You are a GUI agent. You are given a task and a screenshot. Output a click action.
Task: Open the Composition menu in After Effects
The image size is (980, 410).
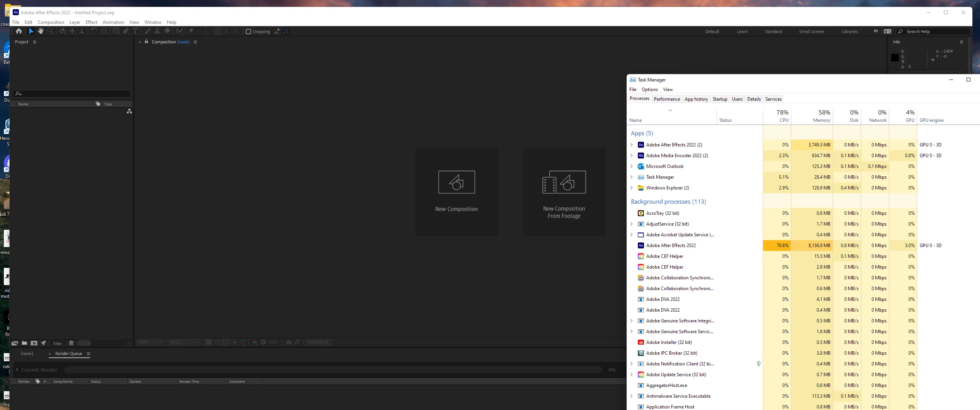[51, 22]
